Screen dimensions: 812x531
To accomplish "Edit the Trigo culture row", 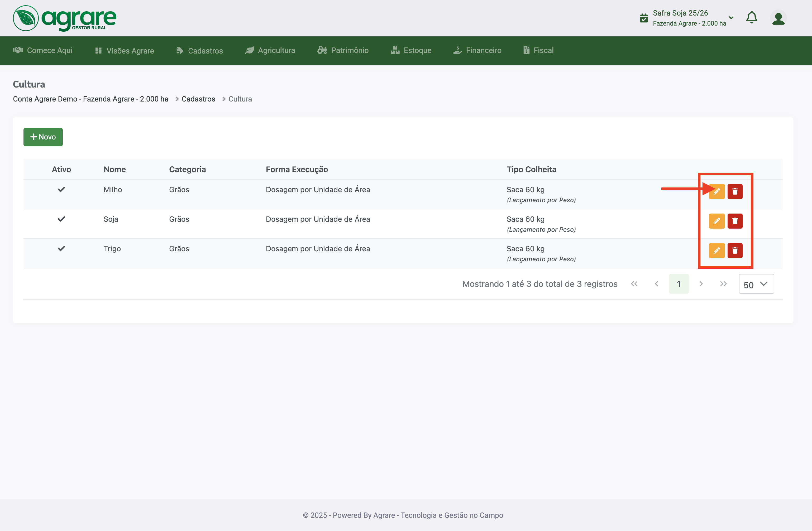I will click(x=717, y=251).
